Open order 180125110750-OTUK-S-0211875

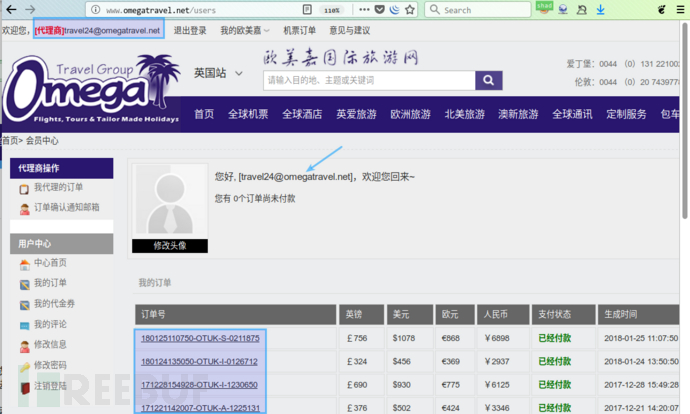click(x=200, y=338)
